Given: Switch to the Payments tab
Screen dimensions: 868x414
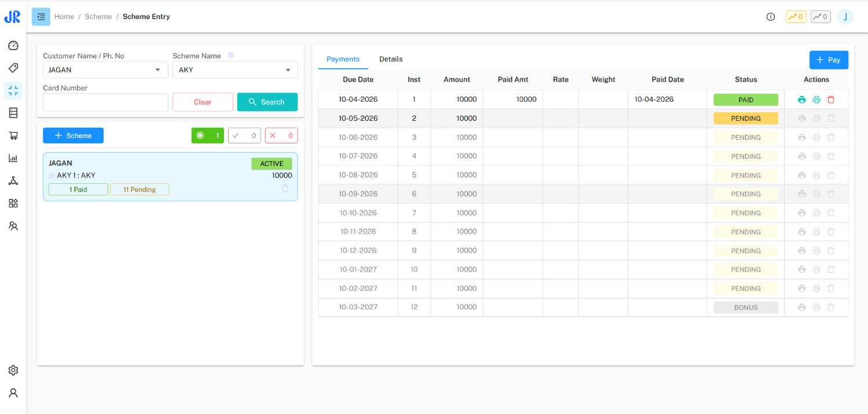Looking at the screenshot, I should pyautogui.click(x=343, y=59).
